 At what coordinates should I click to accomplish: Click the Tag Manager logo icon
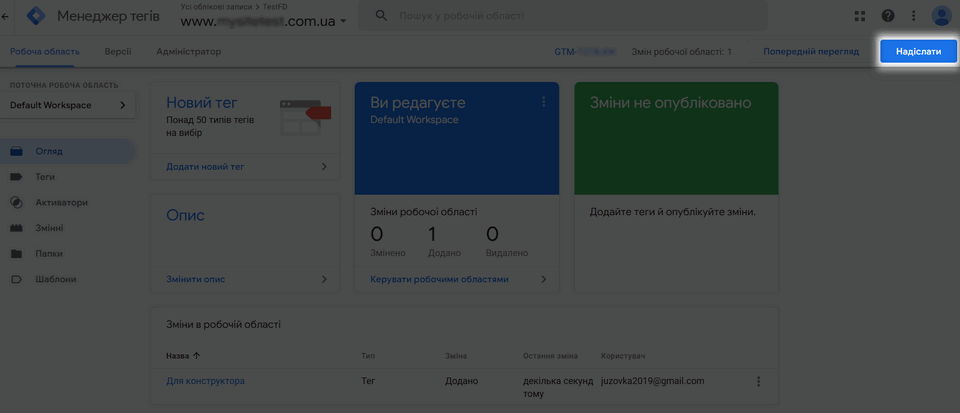(x=37, y=16)
